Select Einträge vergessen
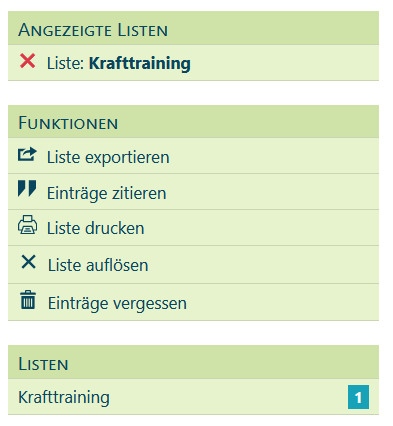Screen dimensions: 393x426 tap(117, 303)
